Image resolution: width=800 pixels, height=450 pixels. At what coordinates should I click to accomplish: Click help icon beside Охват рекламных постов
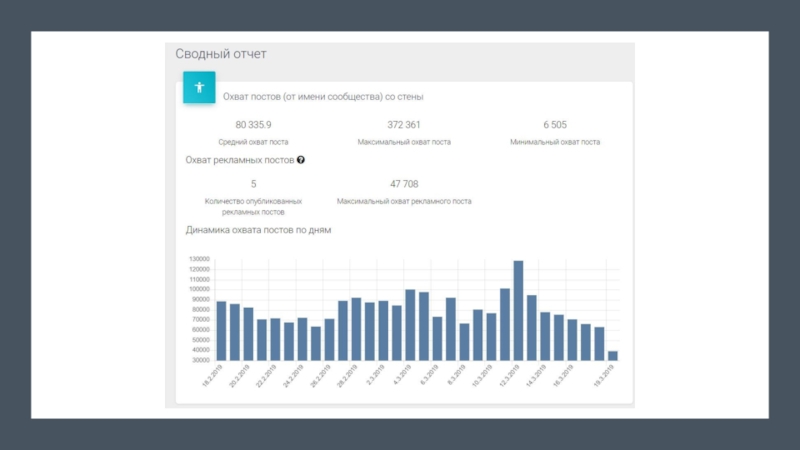(x=301, y=160)
